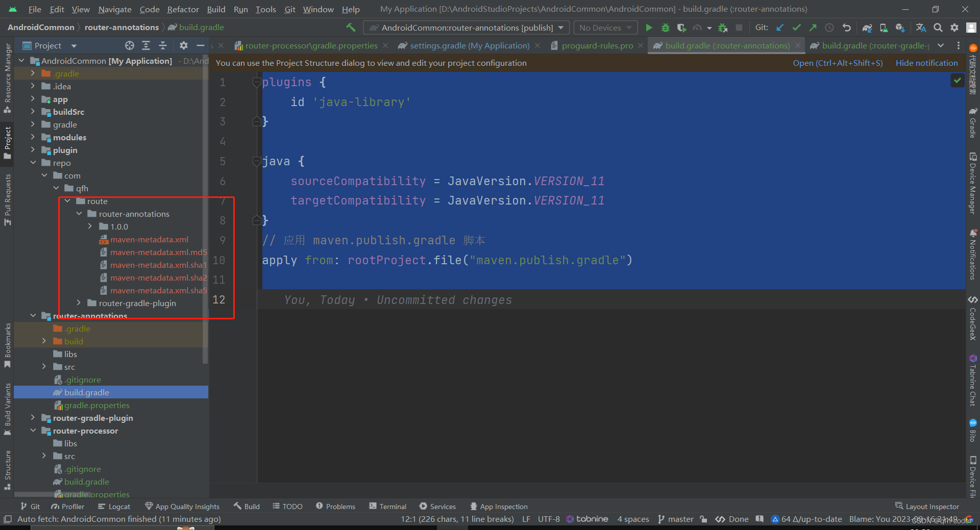Click Git update project arrow

tap(780, 28)
